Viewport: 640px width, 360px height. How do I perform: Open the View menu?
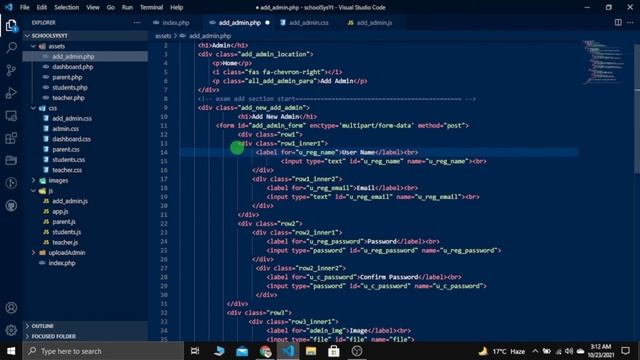click(x=93, y=7)
